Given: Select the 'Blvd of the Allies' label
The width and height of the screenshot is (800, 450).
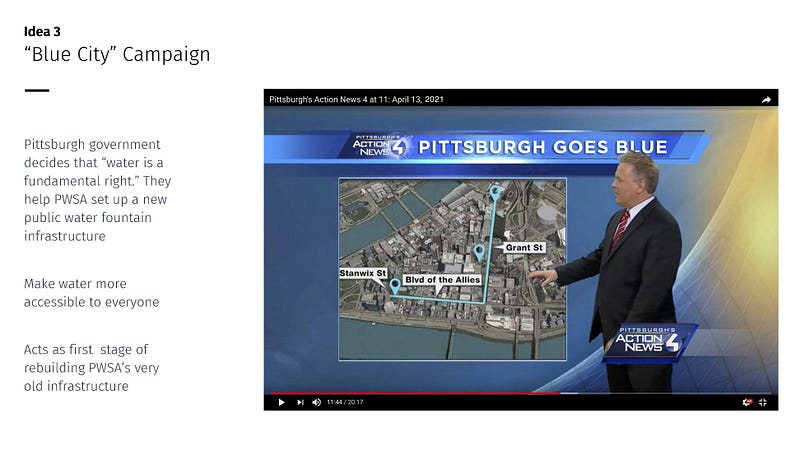Looking at the screenshot, I should 442,280.
